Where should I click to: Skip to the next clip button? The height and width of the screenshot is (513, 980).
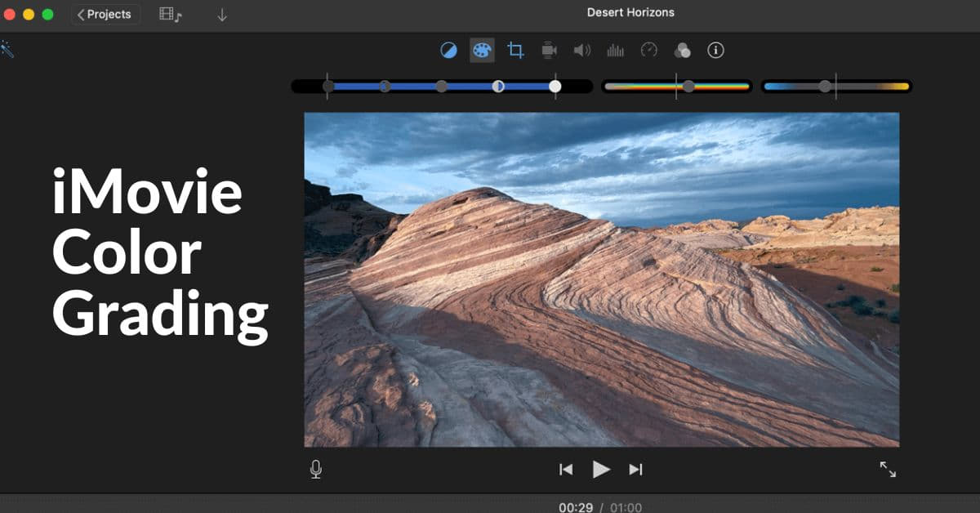tap(636, 469)
